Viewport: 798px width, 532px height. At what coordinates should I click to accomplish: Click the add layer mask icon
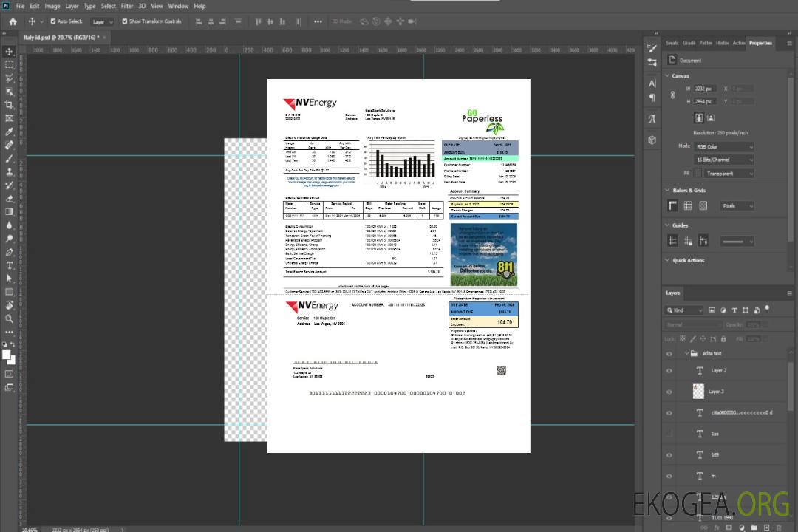tap(729, 528)
